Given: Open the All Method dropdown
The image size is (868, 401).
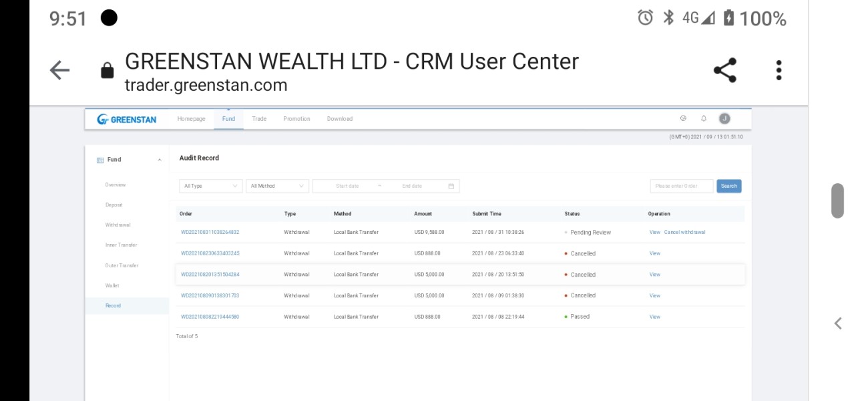Looking at the screenshot, I should (x=277, y=186).
